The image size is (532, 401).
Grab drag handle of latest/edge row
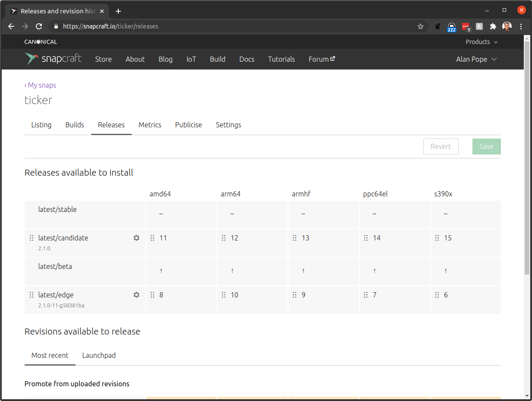click(32, 295)
